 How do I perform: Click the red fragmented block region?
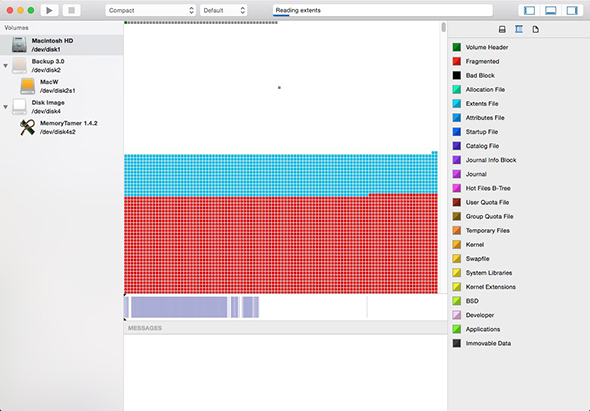coord(281,245)
